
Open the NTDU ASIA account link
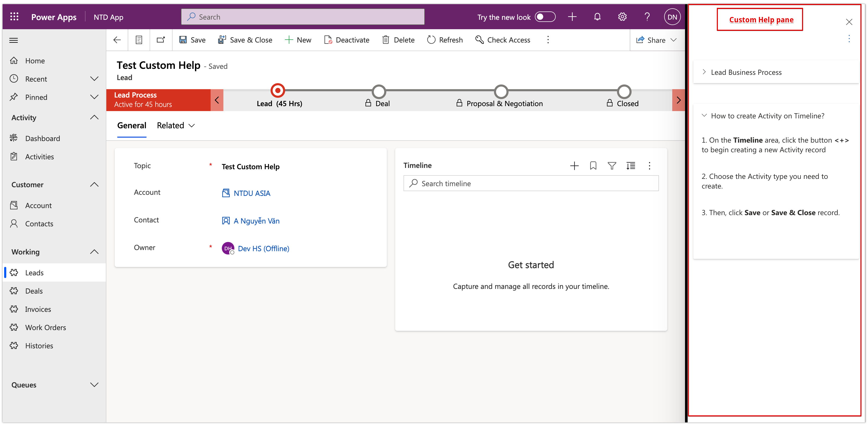click(252, 193)
